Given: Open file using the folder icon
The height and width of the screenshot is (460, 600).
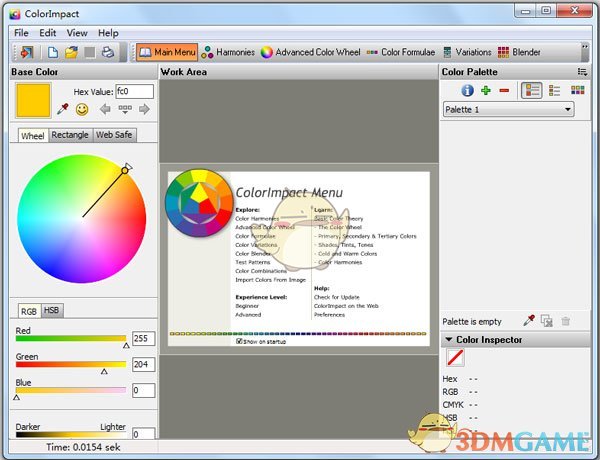Looking at the screenshot, I should point(71,52).
